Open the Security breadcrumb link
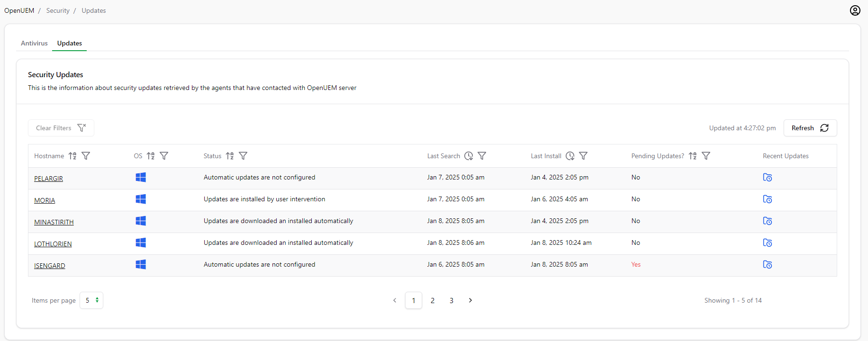The width and height of the screenshot is (868, 341). click(58, 10)
